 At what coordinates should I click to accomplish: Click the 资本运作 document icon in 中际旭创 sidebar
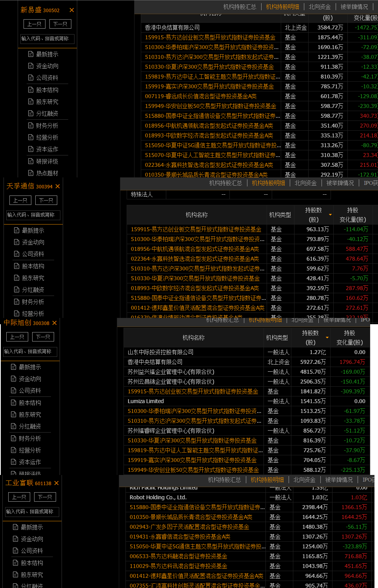click(x=14, y=462)
